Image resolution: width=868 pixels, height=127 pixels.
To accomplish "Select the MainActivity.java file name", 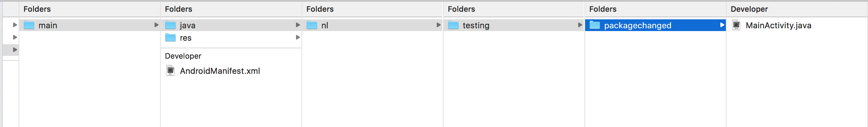I will pos(778,26).
